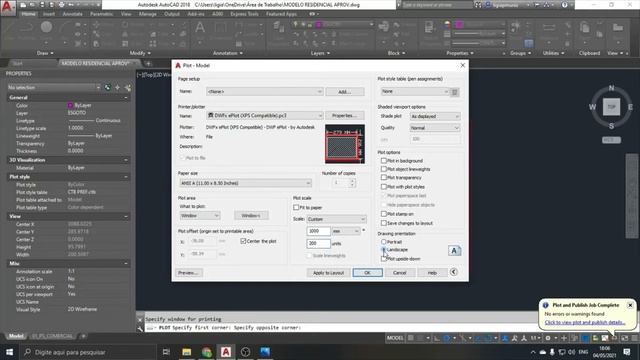
Task: Add a new layout with plus icon
Action: [x=83, y=336]
